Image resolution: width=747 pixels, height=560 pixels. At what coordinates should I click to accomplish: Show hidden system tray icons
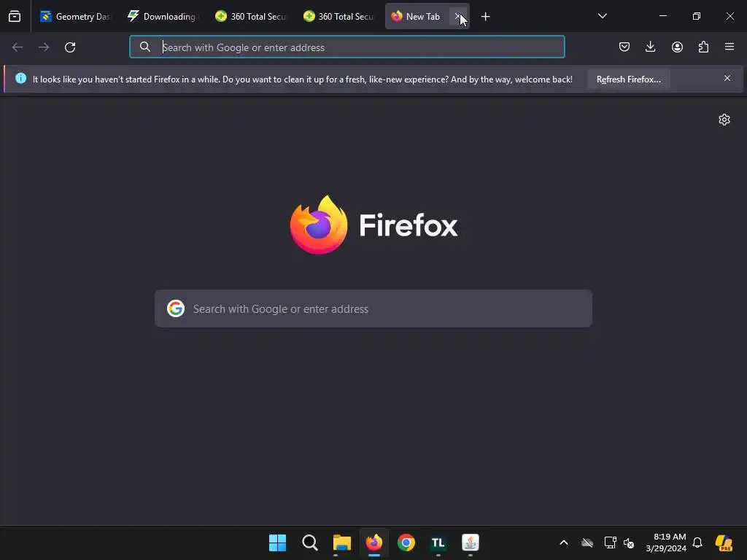click(564, 542)
